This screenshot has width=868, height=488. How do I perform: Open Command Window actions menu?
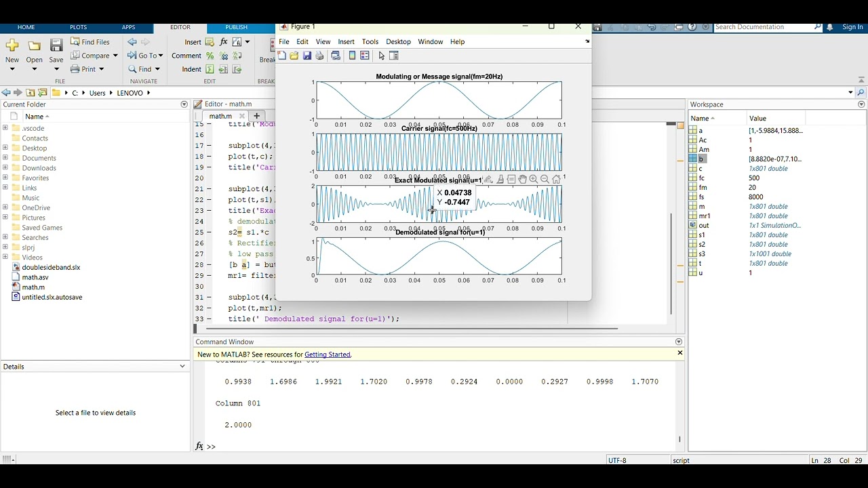coord(679,342)
